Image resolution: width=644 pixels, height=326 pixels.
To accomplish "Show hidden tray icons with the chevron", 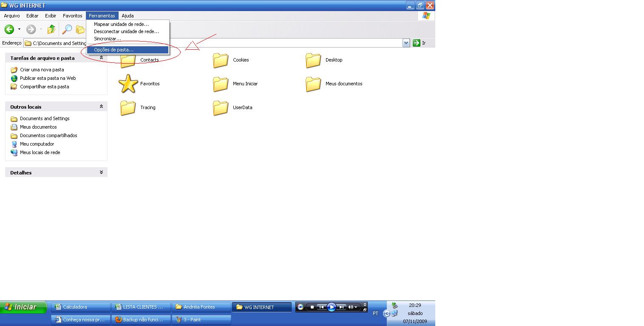I will pyautogui.click(x=386, y=314).
